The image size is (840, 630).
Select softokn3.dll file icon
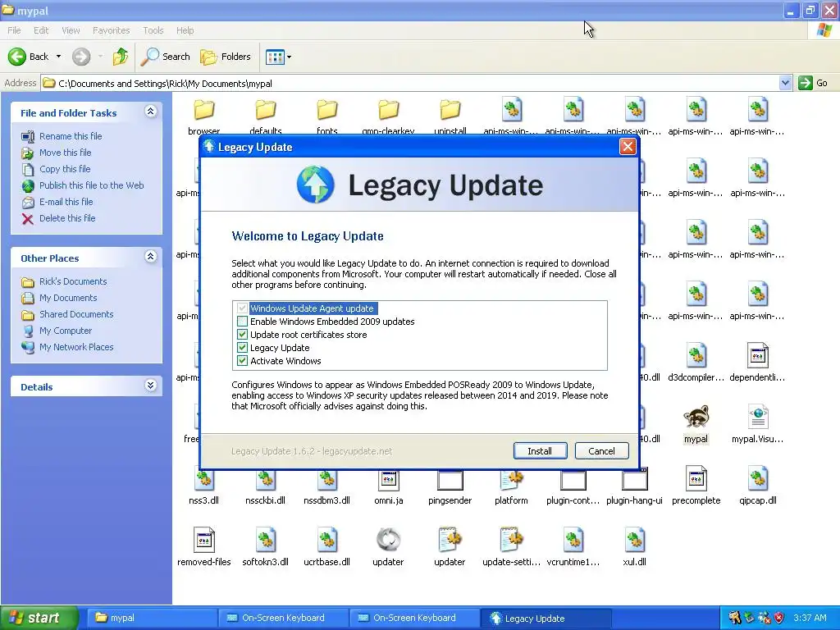tap(266, 540)
